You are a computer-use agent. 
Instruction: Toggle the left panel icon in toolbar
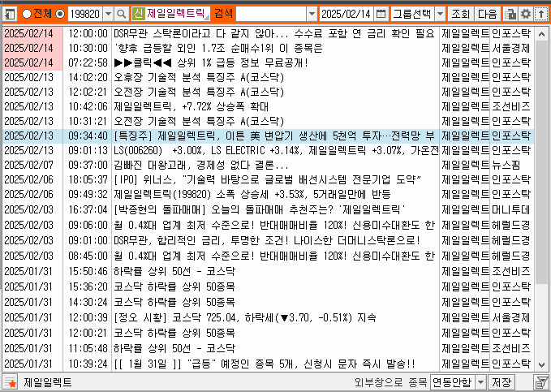click(x=10, y=14)
